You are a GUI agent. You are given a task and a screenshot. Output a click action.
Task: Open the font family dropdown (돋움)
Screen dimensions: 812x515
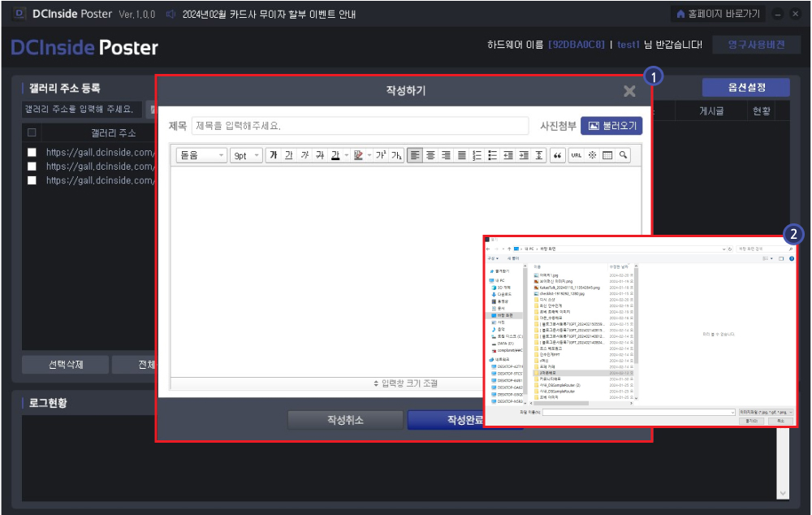(x=201, y=155)
